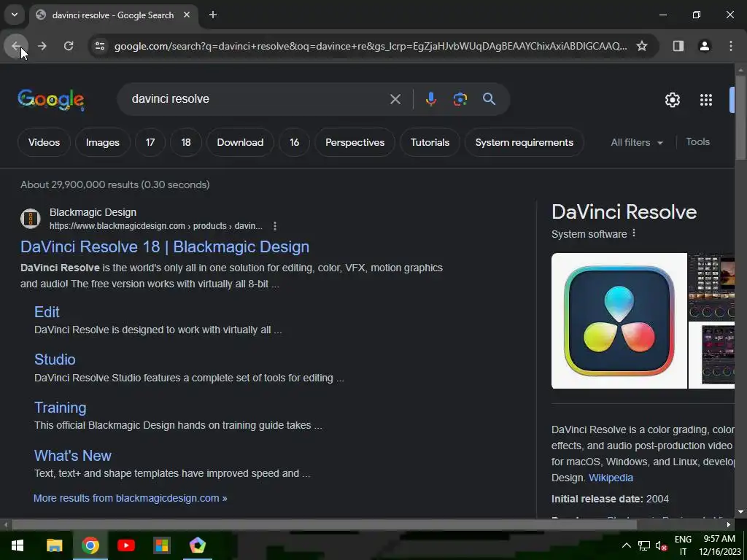The image size is (747, 560).
Task: Open search Tools
Action: click(697, 142)
